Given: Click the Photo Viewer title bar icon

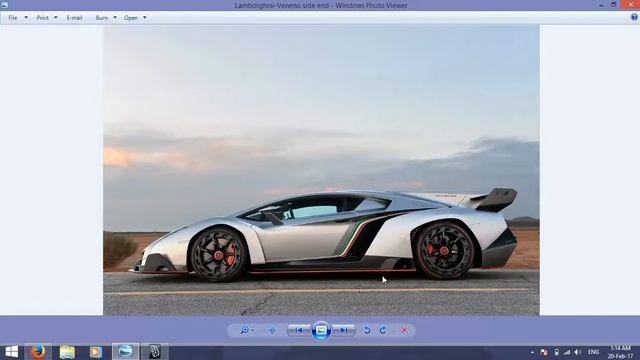Looking at the screenshot, I should 4,5.
